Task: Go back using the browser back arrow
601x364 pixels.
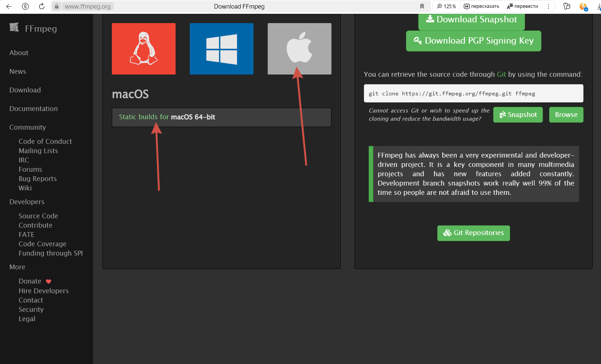Action: click(9, 6)
